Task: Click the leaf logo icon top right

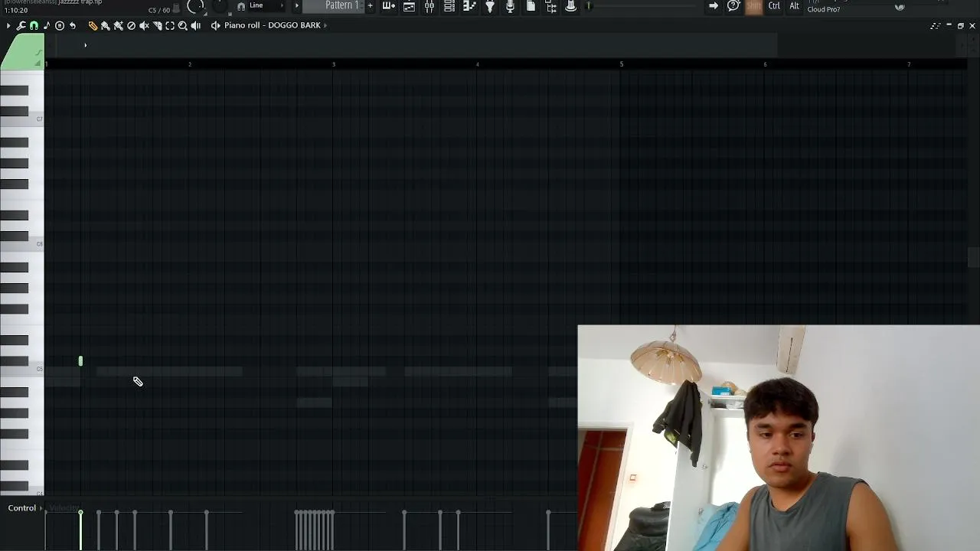Action: click(900, 7)
